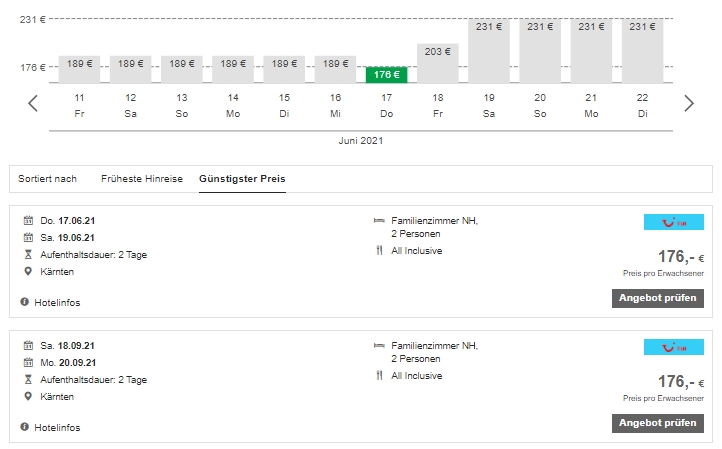Click the next dates right arrow

tap(688, 103)
